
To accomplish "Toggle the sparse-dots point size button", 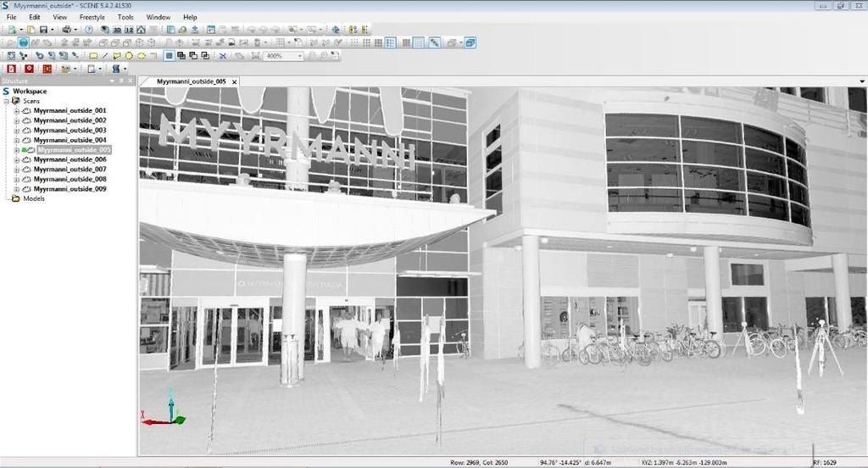I will coord(355,42).
